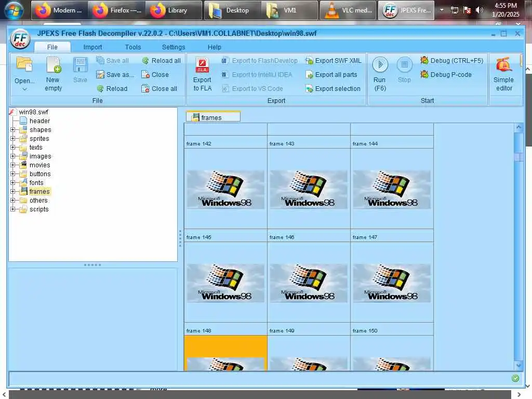Expand the sprites tree node
The image size is (532, 399).
(13, 138)
